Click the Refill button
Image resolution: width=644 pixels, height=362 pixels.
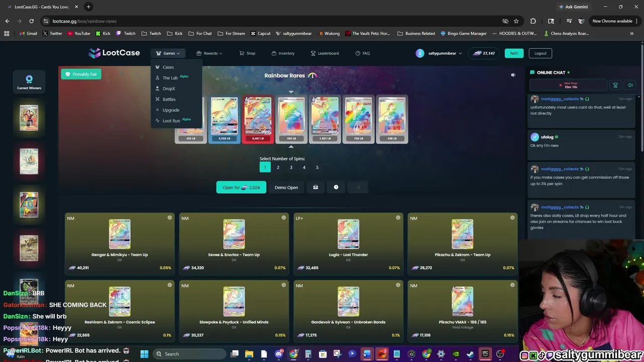(x=514, y=53)
